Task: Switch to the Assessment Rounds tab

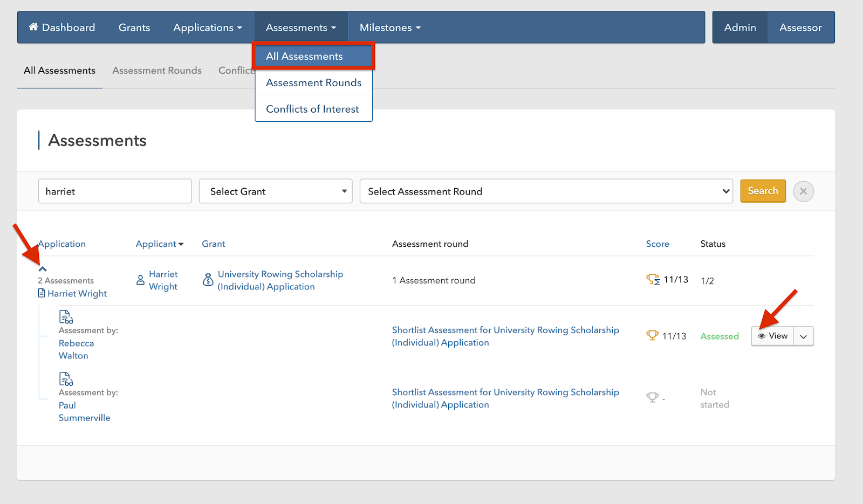Action: [157, 71]
